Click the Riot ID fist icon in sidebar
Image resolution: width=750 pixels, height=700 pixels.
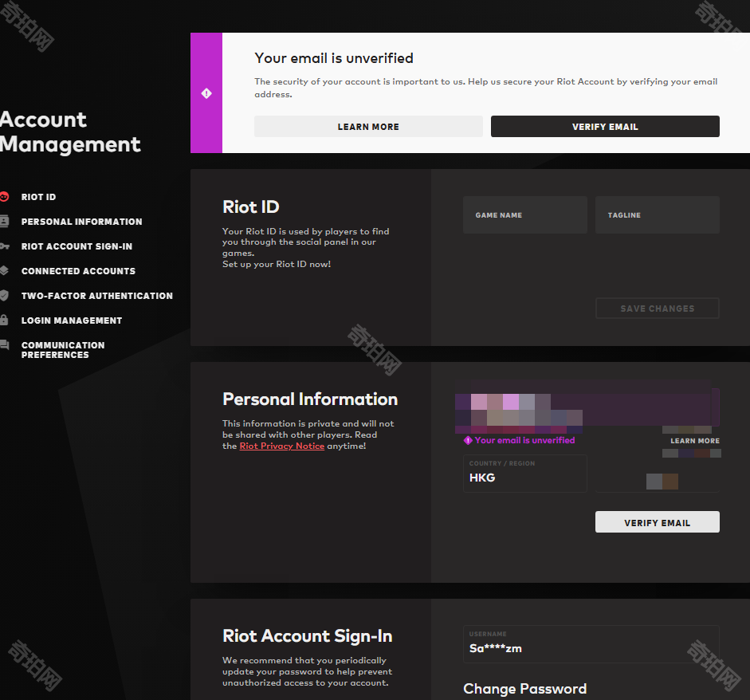pos(4,197)
